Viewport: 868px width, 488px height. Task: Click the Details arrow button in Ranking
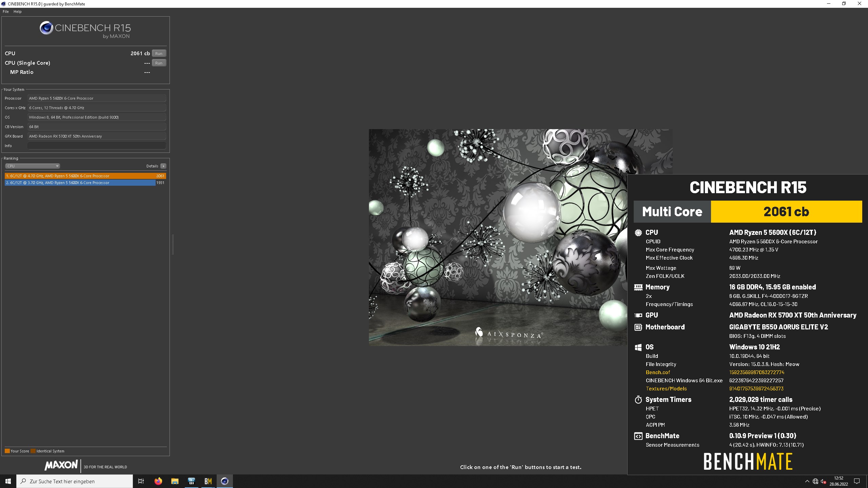(163, 166)
